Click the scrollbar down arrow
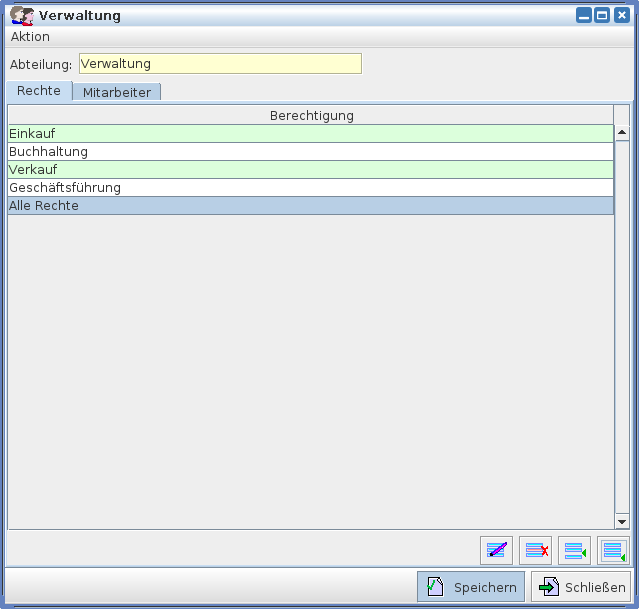Screen dimensions: 639x609 tap(621, 521)
